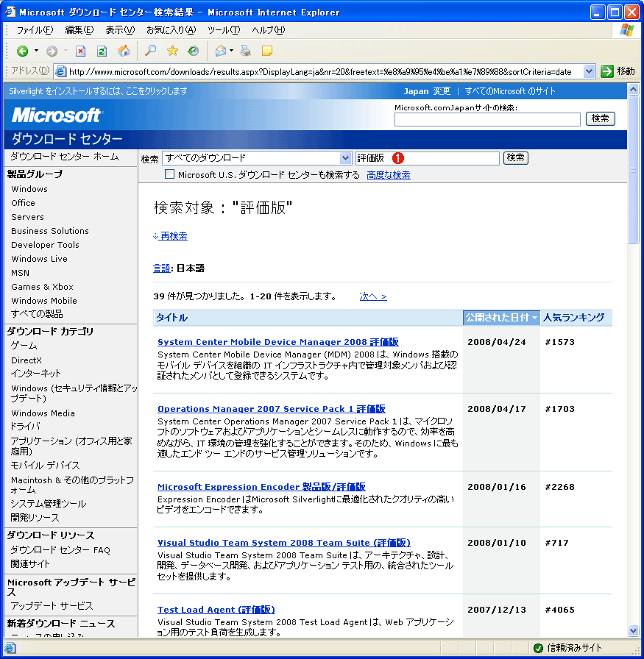Go to the next results page 次へ >

coord(373,296)
